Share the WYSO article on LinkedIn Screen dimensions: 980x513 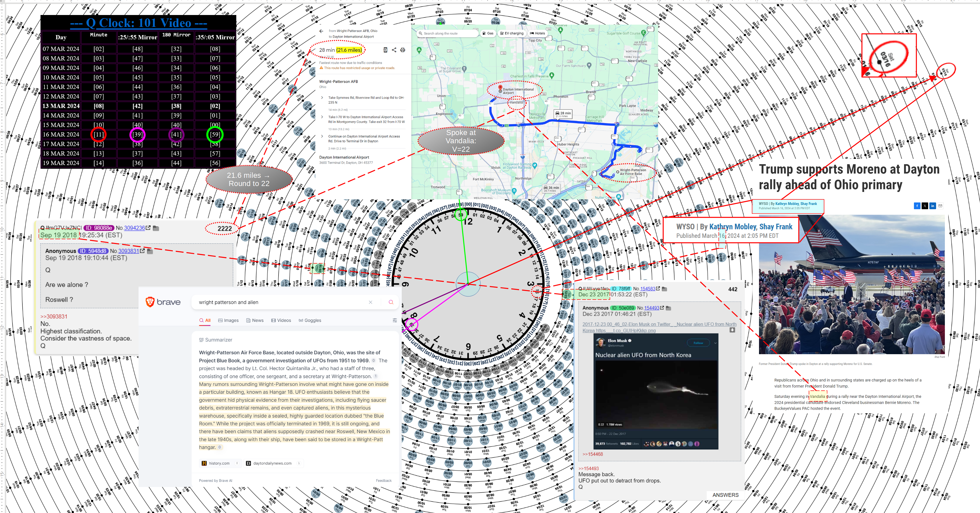click(932, 206)
